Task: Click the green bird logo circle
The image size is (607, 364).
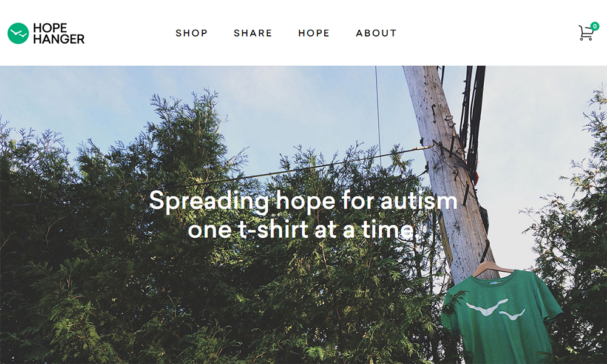Action: pos(18,33)
